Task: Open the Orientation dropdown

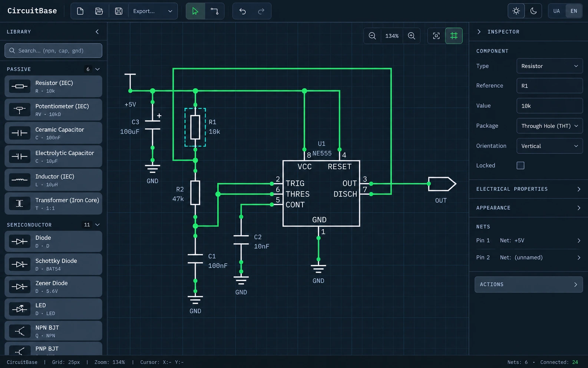Action: 549,146
